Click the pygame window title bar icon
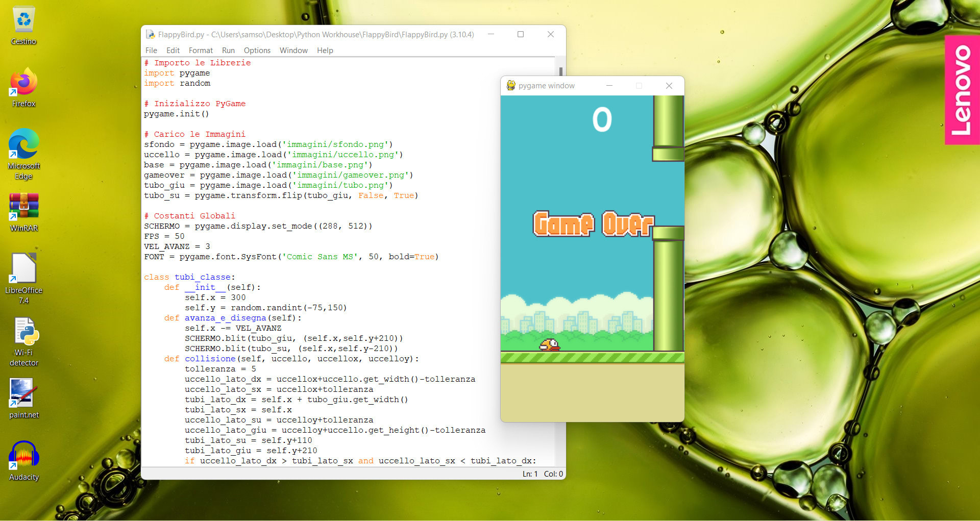The height and width of the screenshot is (521, 980). point(510,86)
